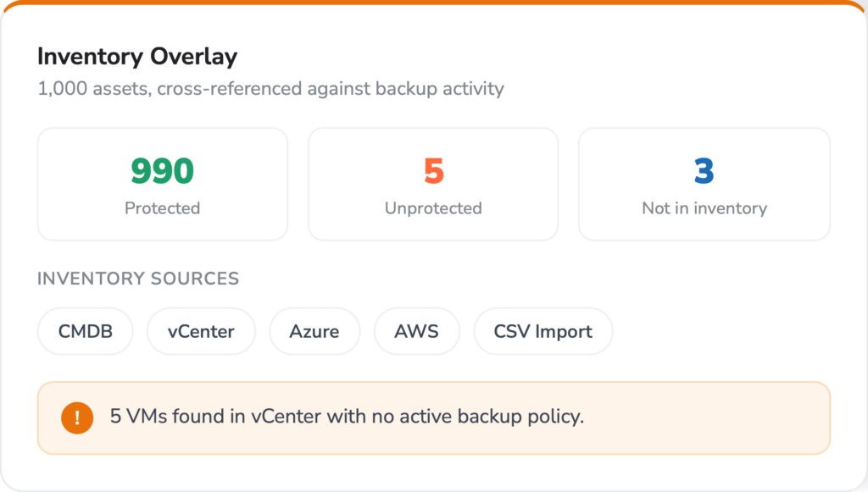Click the Unprotected label text

click(x=433, y=207)
